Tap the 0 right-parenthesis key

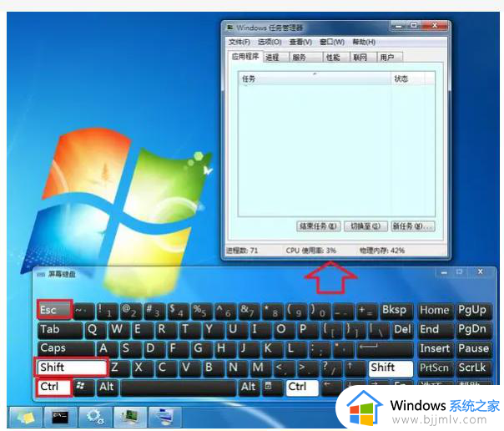tap(320, 311)
